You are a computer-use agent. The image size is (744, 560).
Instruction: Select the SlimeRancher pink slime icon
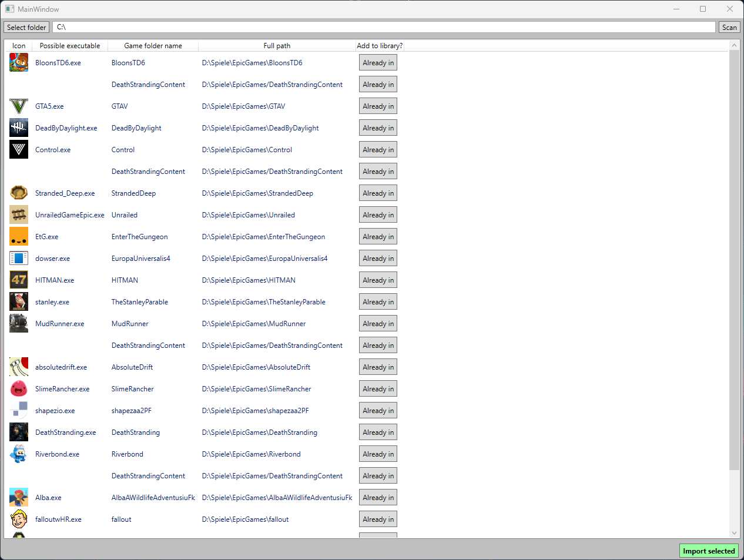18,388
